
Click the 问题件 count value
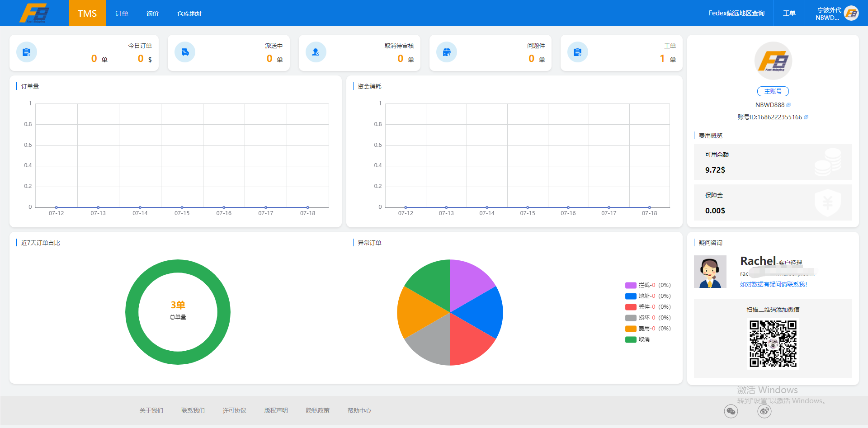click(532, 58)
